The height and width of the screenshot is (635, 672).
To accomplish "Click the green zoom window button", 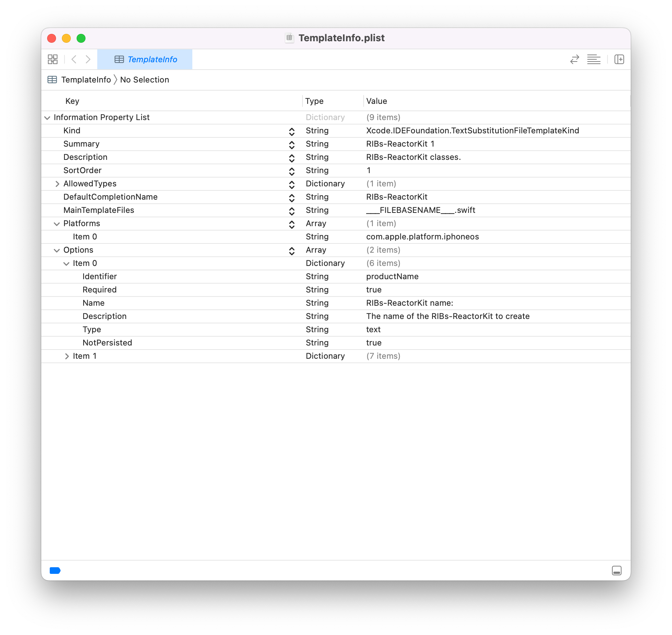I will click(x=81, y=38).
